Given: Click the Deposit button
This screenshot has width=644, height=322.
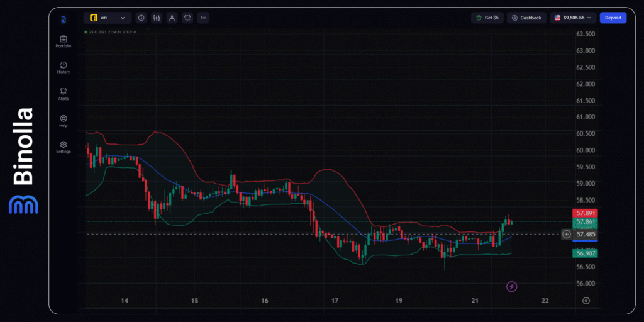Looking at the screenshot, I should (613, 18).
